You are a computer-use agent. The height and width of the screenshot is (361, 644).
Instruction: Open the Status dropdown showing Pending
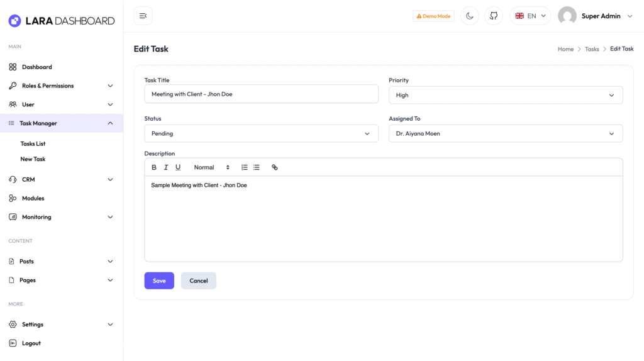[261, 133]
